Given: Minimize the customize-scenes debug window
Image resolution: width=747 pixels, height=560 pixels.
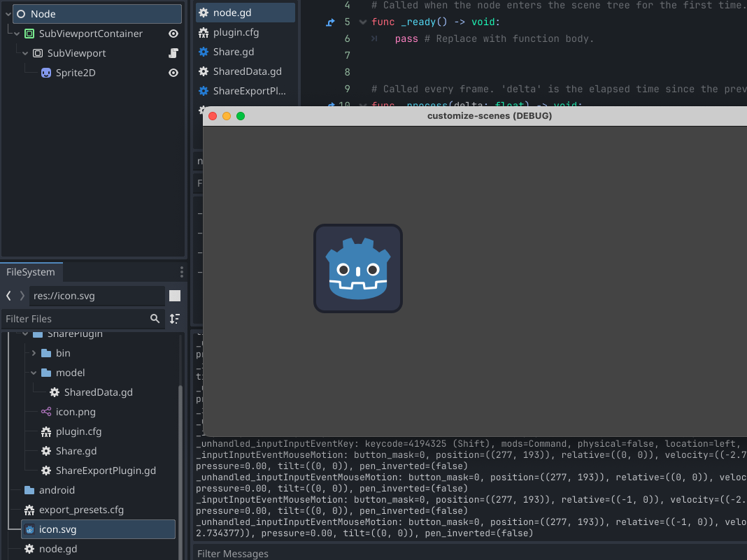Looking at the screenshot, I should point(227,116).
